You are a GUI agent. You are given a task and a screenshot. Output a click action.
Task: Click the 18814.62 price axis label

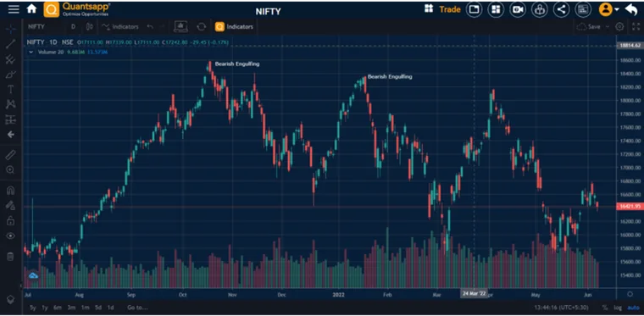(630, 46)
